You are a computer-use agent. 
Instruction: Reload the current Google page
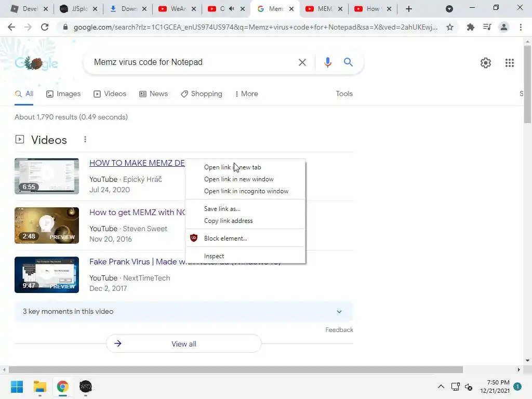click(45, 27)
